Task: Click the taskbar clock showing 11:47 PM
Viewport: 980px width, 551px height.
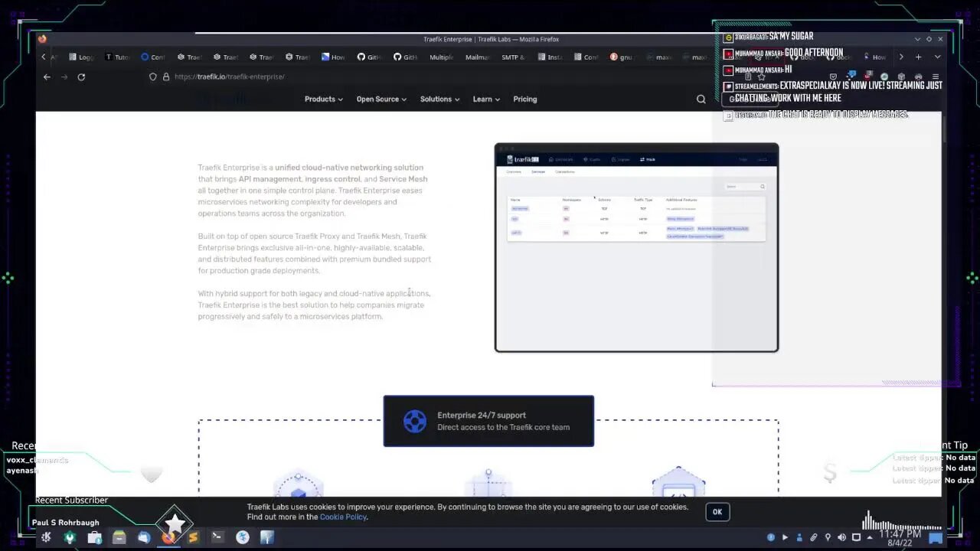Action: tap(900, 538)
